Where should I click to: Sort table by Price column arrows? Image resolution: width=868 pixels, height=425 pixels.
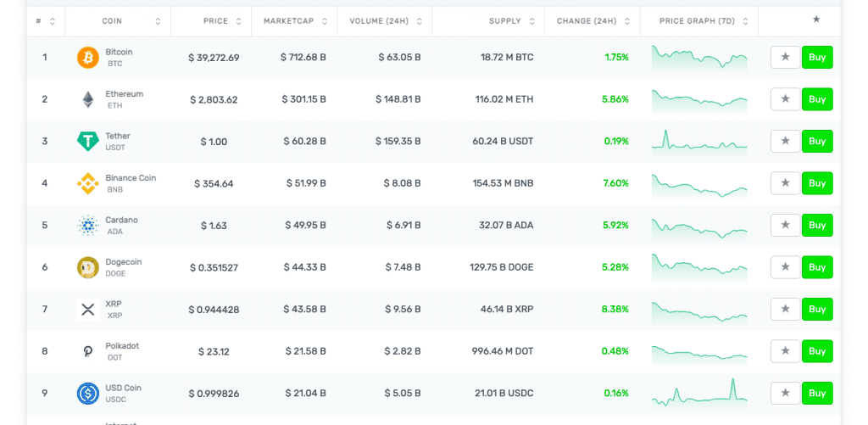238,21
